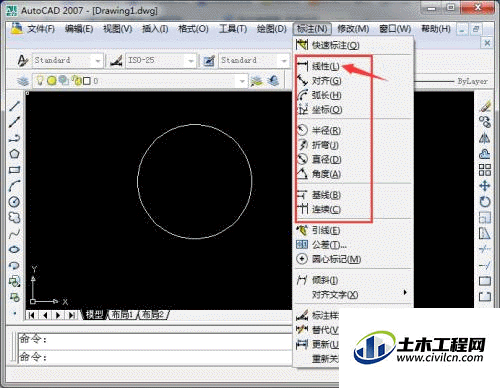Image resolution: width=500 pixels, height=388 pixels.
Task: Click the first-tab navigation arrow
Action: [32, 315]
